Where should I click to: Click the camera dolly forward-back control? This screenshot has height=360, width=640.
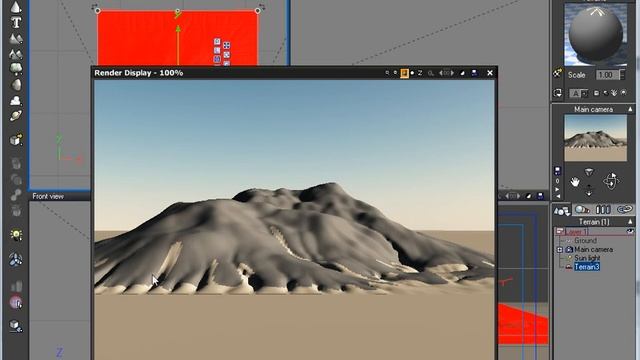coord(589,190)
